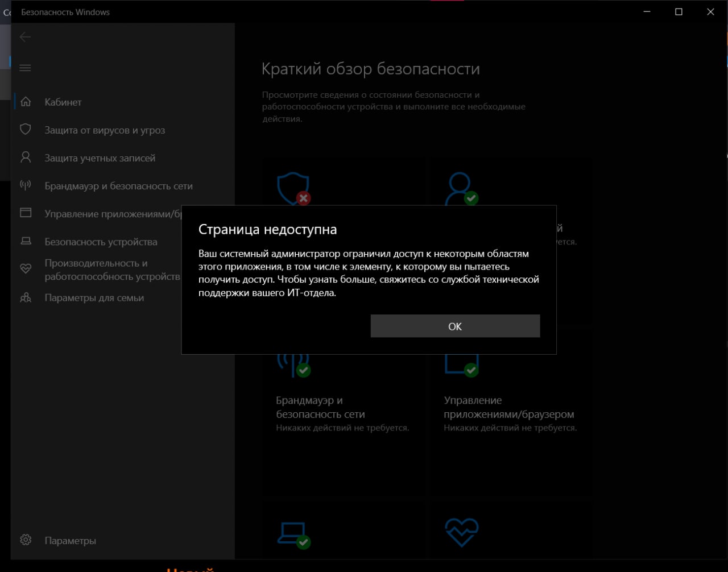Open the hamburger navigation menu

point(25,68)
